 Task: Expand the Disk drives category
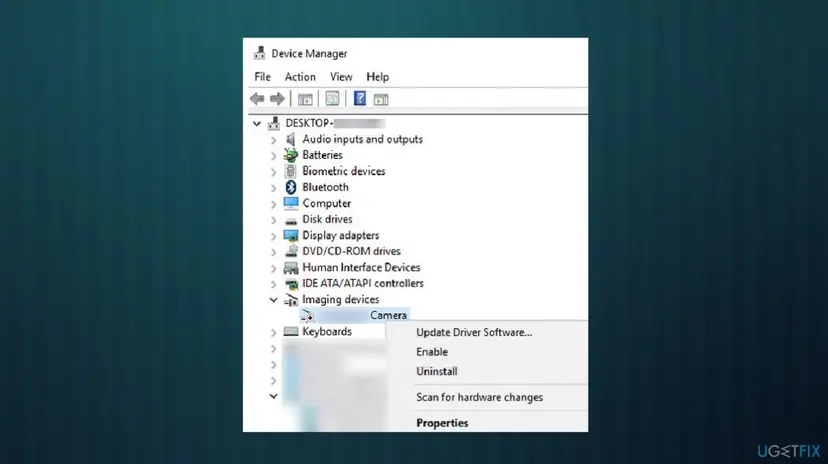tap(273, 220)
